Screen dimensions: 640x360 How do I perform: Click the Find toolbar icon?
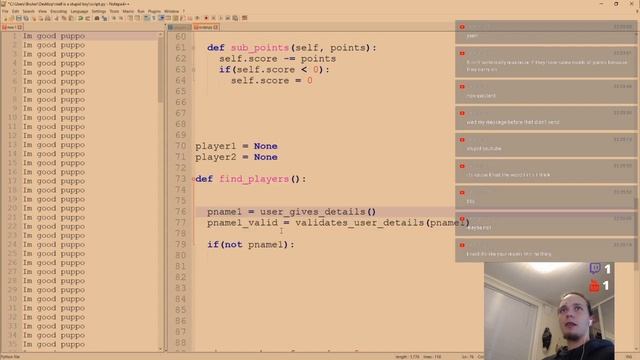(97, 18)
